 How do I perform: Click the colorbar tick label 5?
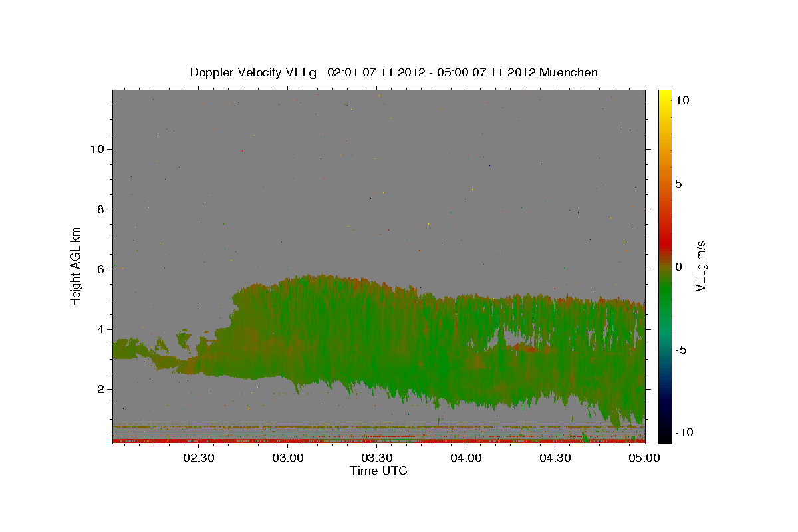tap(678, 184)
